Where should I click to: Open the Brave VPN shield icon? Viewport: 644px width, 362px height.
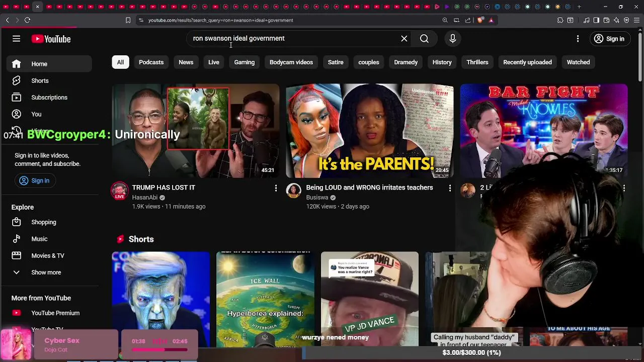[626, 20]
